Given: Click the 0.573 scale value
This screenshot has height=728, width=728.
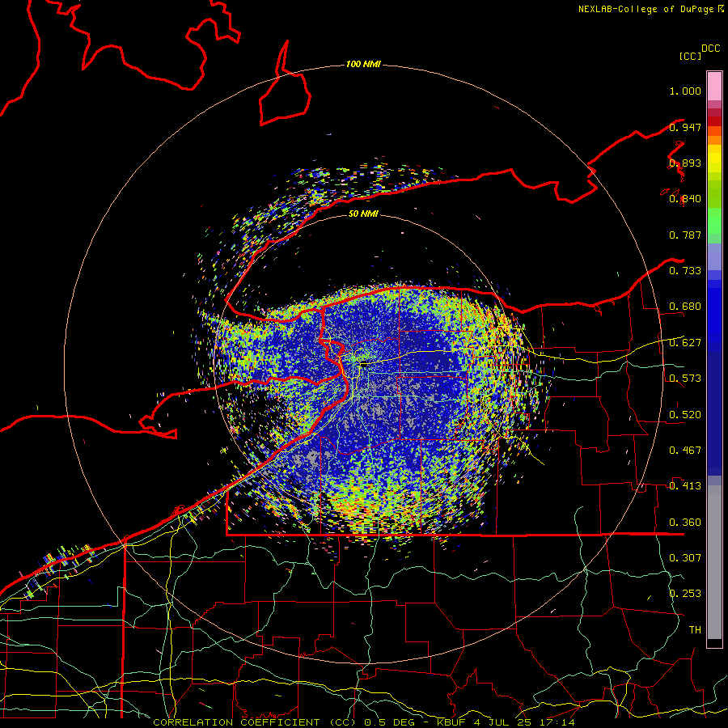Looking at the screenshot, I should tap(685, 379).
